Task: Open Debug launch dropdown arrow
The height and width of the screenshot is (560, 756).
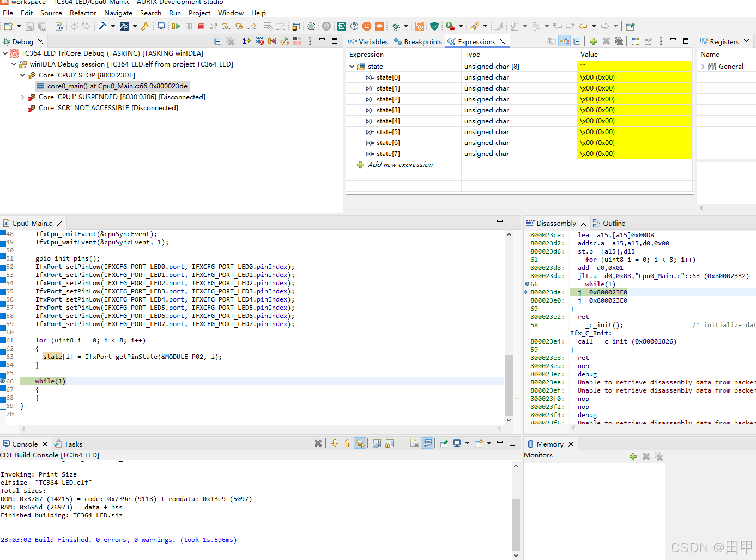Action: click(x=406, y=26)
